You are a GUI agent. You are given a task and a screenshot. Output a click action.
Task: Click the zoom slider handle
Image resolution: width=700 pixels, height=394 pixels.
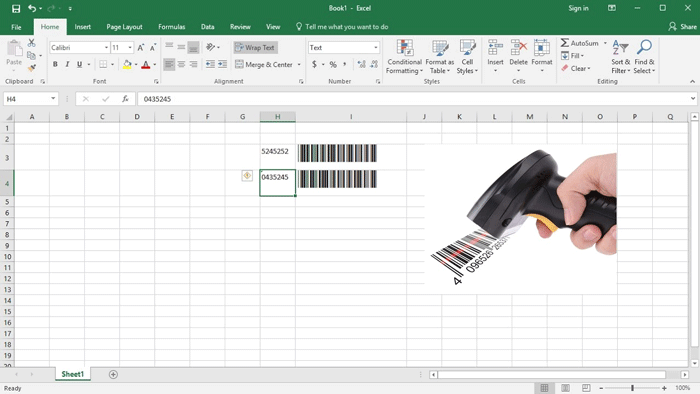632,388
